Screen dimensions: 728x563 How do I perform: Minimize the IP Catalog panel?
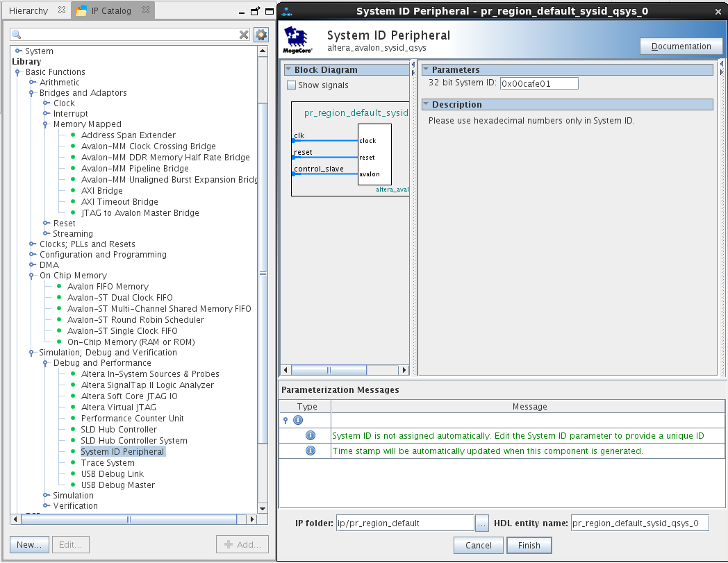point(242,12)
